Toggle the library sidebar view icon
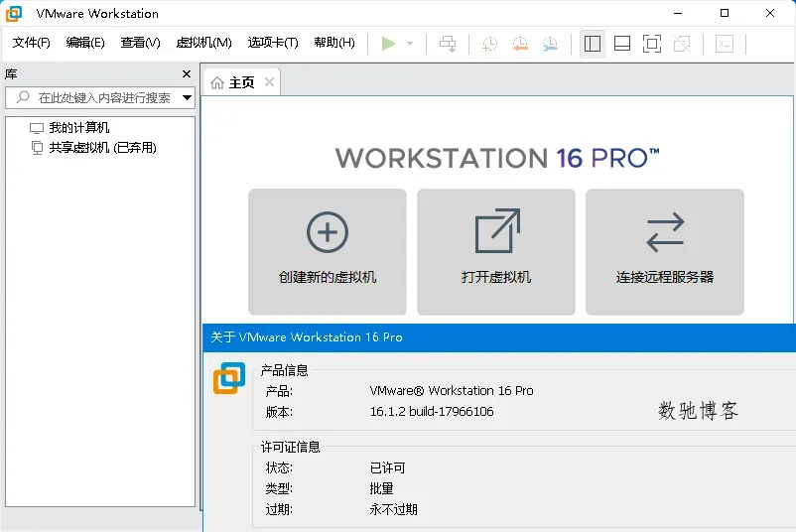Viewport: 796px width, 532px height. tap(593, 44)
